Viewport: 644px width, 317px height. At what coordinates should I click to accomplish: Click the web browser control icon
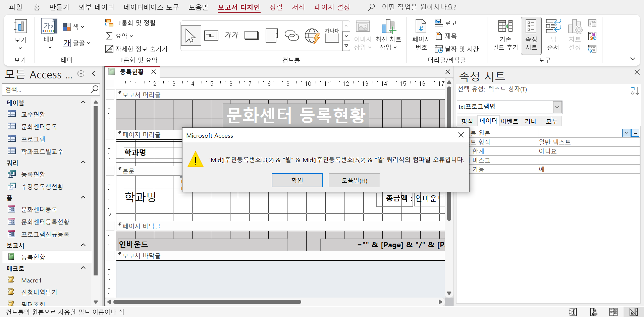(312, 36)
